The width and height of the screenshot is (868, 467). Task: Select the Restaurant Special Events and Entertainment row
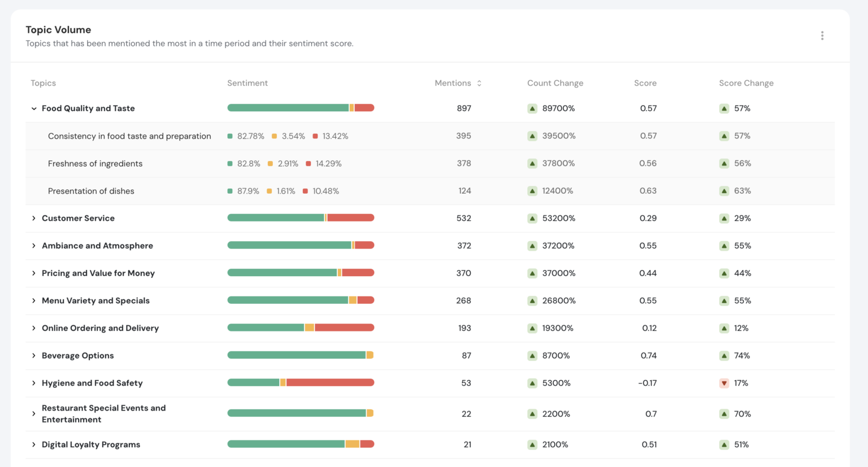click(103, 413)
